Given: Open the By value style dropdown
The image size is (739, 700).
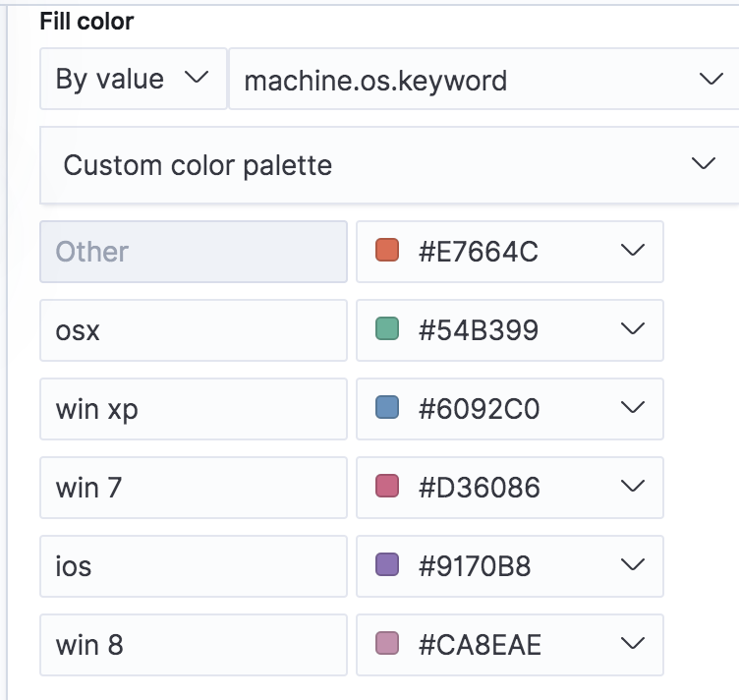Looking at the screenshot, I should pos(133,79).
